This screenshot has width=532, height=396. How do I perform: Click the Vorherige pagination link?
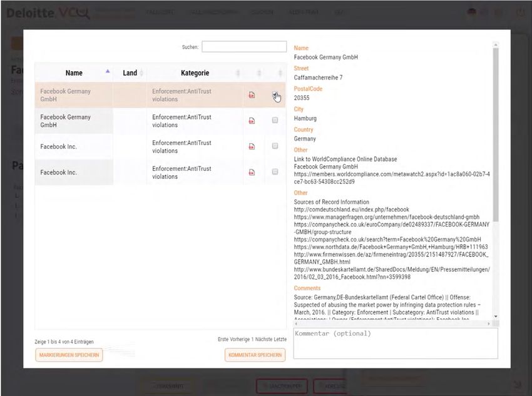pos(240,339)
